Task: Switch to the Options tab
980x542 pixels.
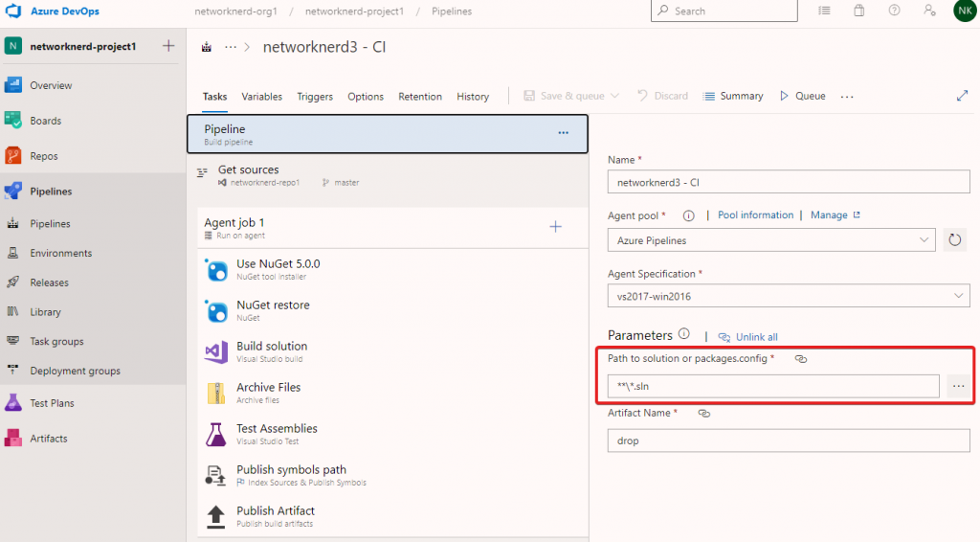Action: [366, 97]
